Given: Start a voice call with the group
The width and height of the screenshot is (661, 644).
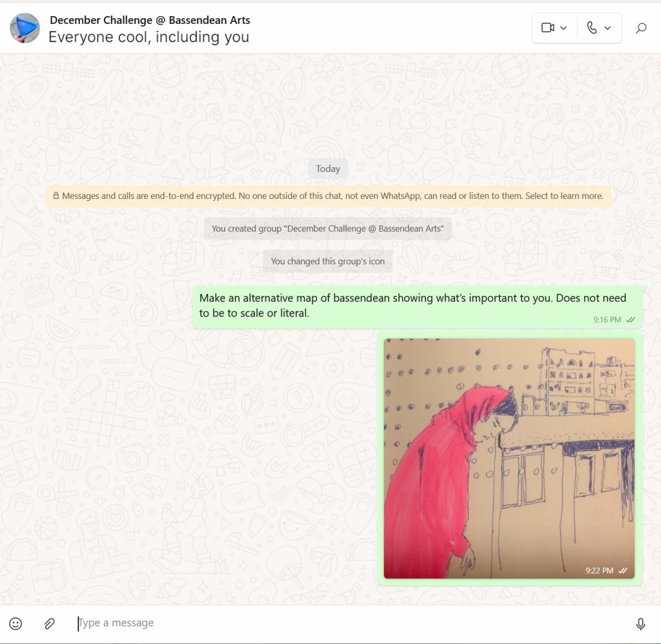Looking at the screenshot, I should 592,28.
